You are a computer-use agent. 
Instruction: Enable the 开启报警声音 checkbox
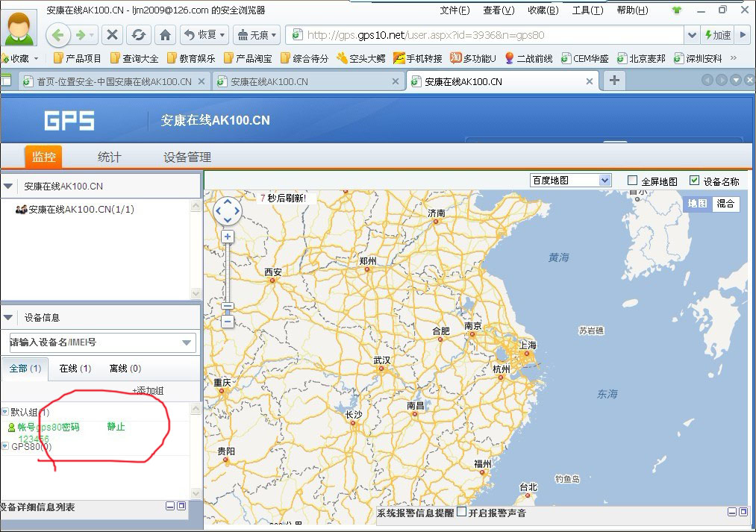coord(461,512)
